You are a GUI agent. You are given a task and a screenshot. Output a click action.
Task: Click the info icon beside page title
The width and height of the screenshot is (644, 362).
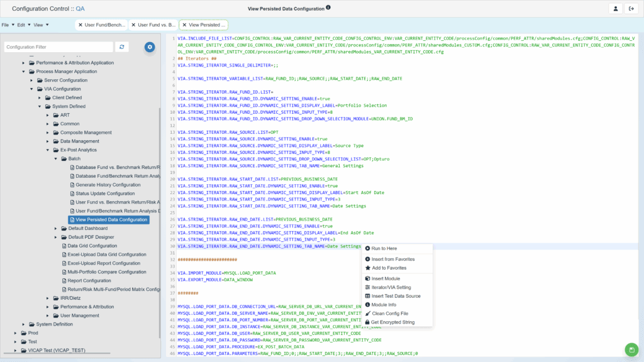pos(328,8)
